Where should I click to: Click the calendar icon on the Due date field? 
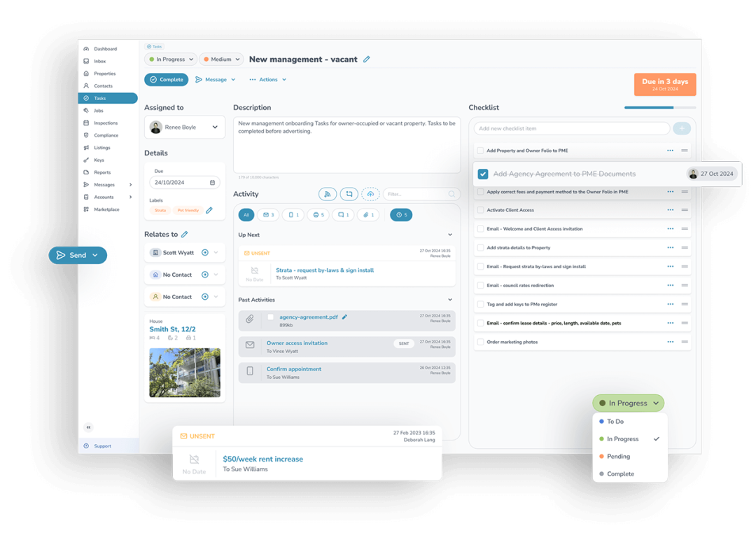coord(214,181)
